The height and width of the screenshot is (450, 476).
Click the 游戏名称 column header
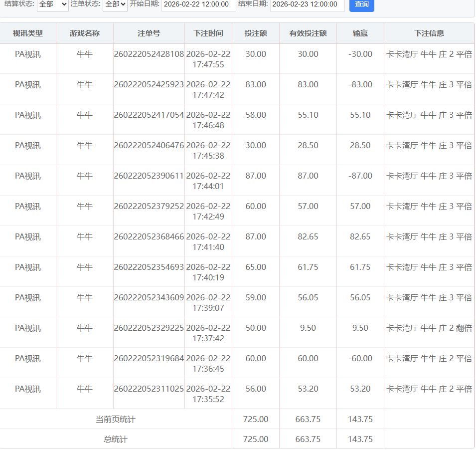point(85,33)
